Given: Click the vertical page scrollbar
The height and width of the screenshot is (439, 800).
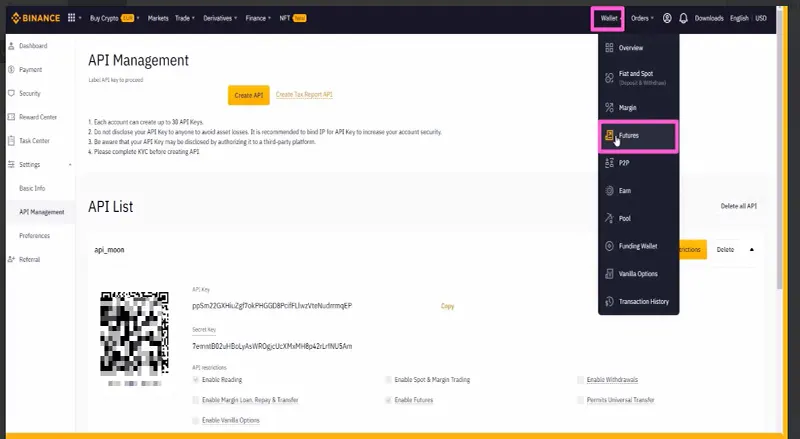Looking at the screenshot, I should (x=779, y=148).
